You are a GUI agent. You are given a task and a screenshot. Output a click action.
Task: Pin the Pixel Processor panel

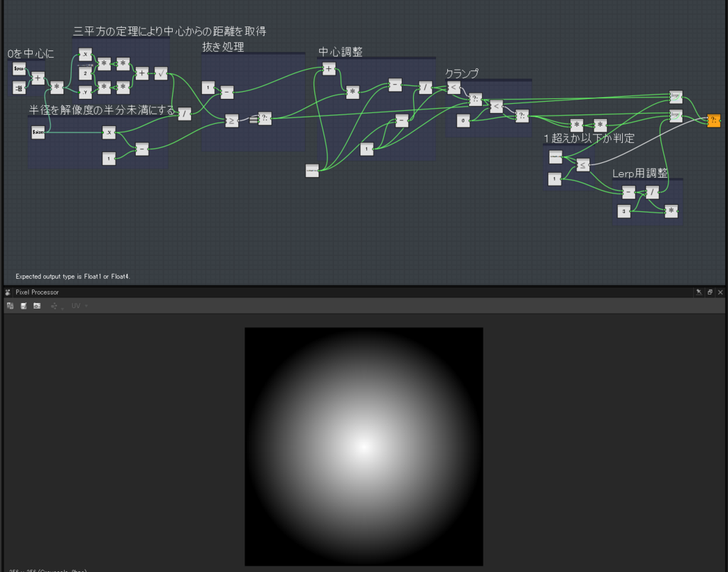pyautogui.click(x=699, y=292)
